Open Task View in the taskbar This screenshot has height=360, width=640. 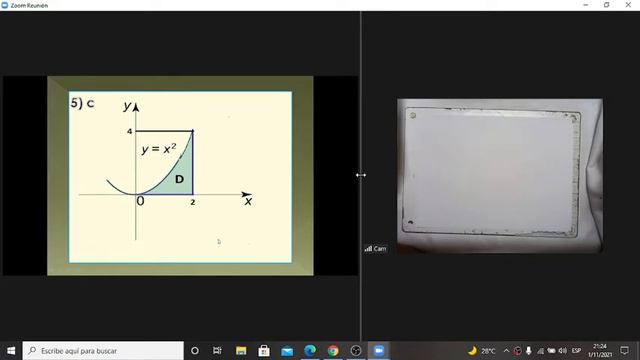click(x=217, y=351)
